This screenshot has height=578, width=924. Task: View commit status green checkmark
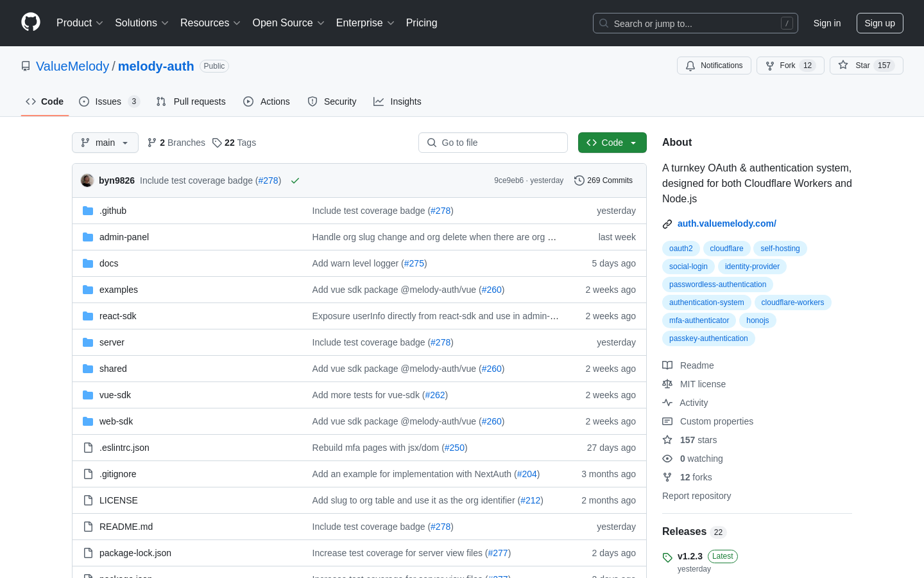(295, 180)
